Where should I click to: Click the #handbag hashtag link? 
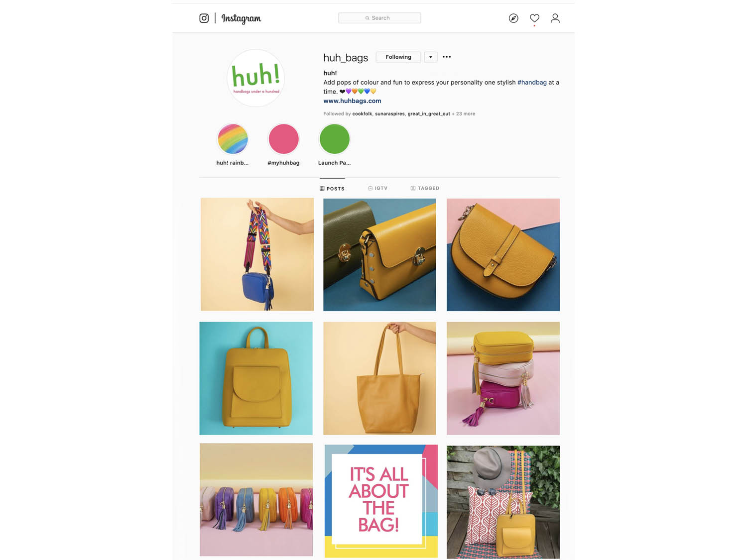532,82
